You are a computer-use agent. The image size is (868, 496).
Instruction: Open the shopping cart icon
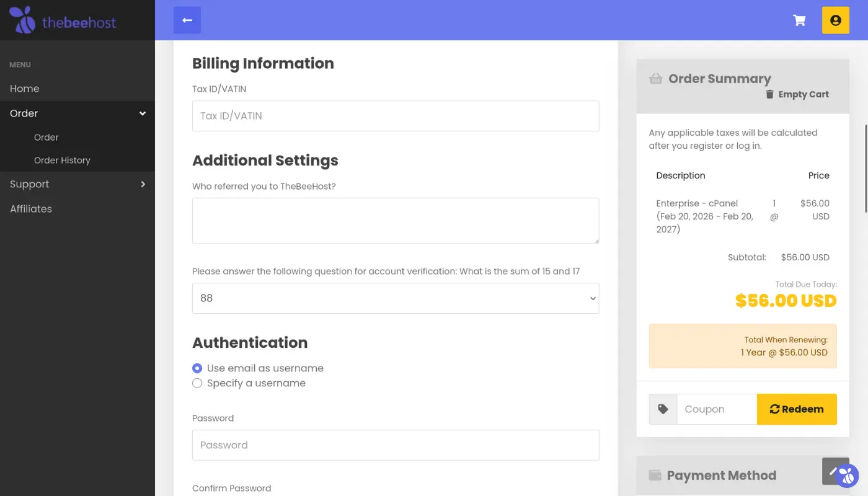tap(799, 20)
